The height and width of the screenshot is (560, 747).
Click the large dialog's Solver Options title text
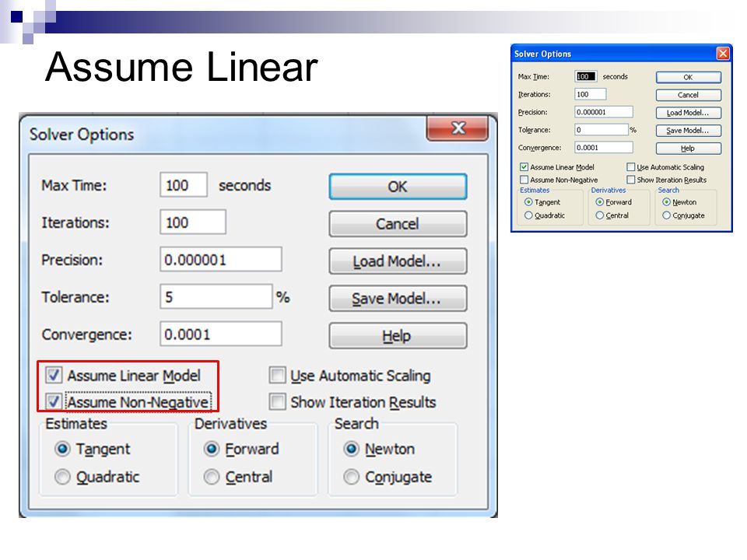[x=82, y=135]
